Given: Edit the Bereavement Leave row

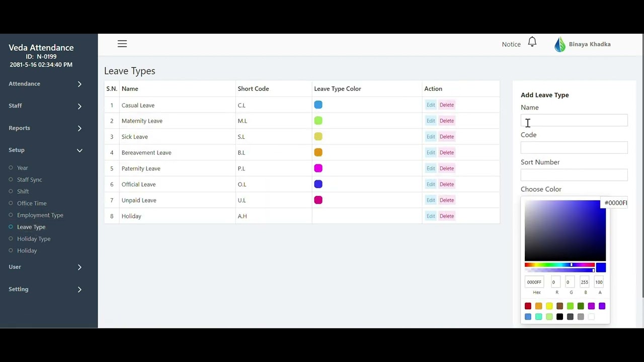Looking at the screenshot, I should (x=431, y=152).
